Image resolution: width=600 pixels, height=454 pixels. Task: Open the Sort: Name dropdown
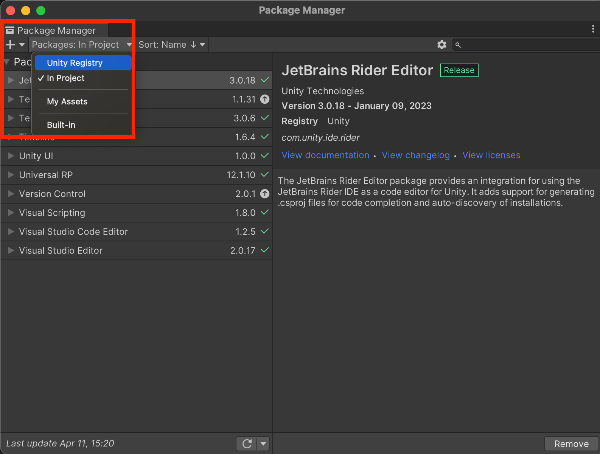tap(171, 45)
